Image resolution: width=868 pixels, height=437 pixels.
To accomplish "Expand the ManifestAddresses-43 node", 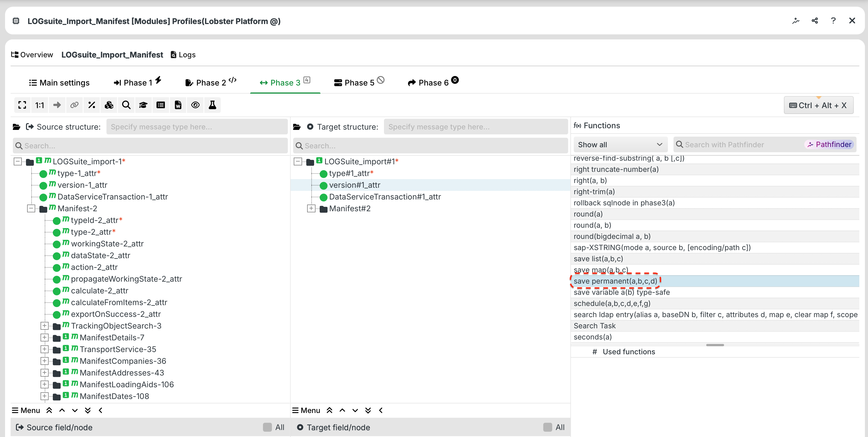I will click(44, 373).
